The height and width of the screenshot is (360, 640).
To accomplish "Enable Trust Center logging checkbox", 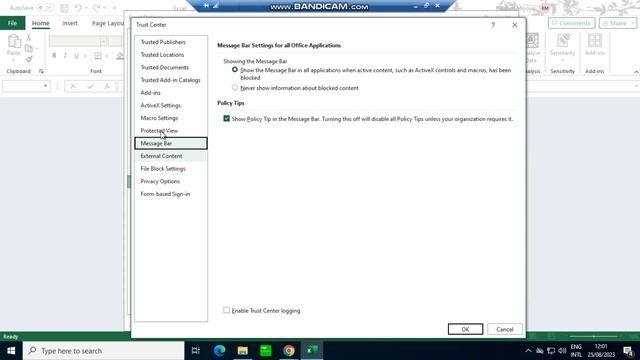I will pos(227,310).
